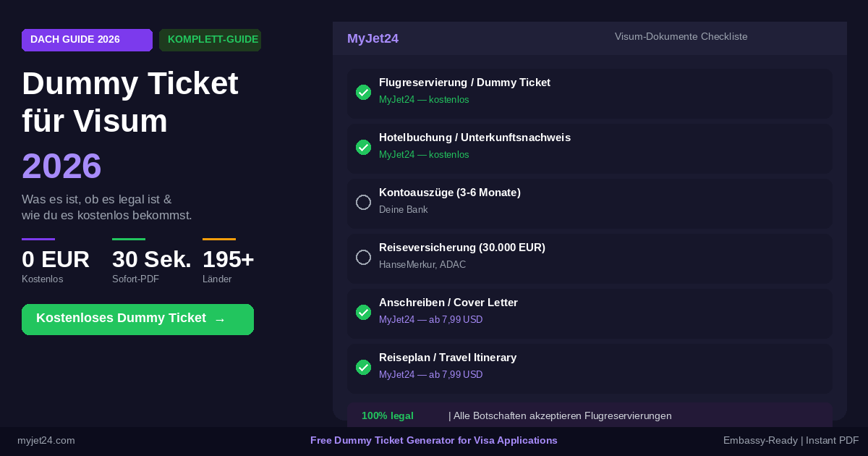
Task: Click the green checkmark beside Reiseplan
Action: [364, 368]
